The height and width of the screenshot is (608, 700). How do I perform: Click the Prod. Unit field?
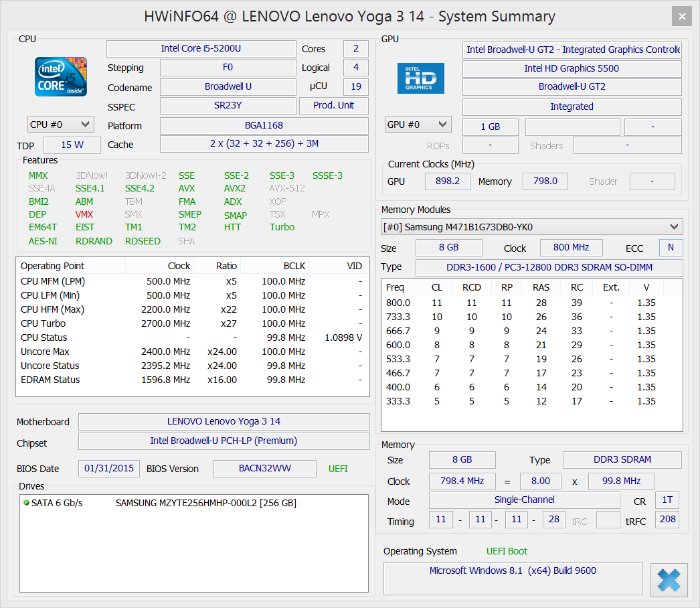tap(333, 105)
